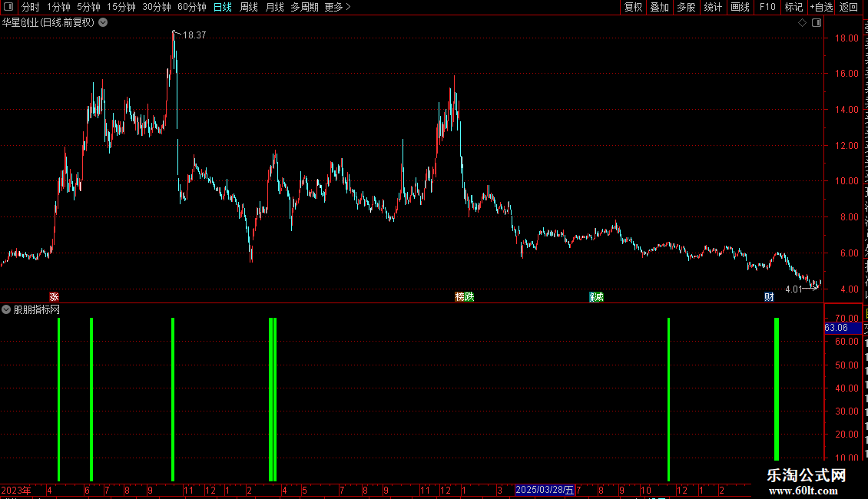The image size is (868, 499).
Task: Click the diamond icon above price axis
Action: coord(802,23)
